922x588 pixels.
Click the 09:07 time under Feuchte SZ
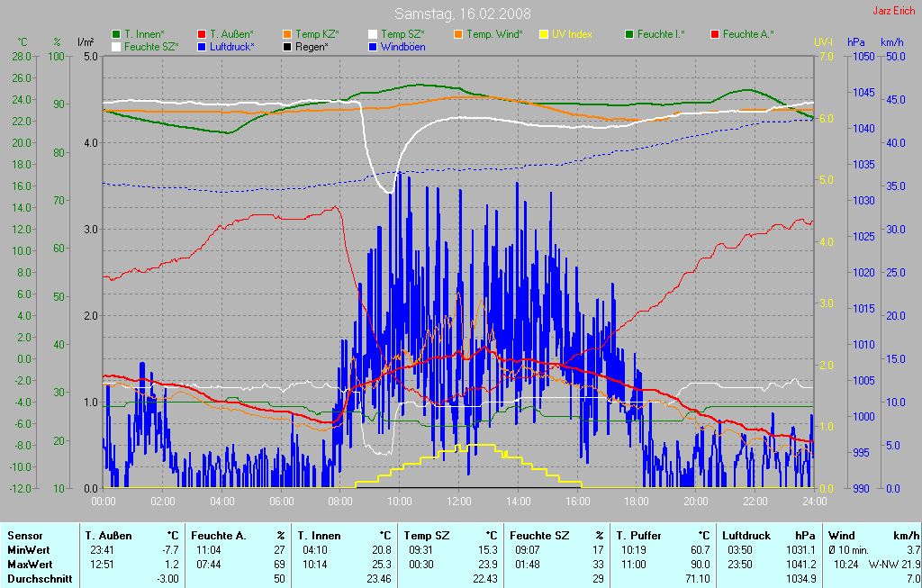point(527,550)
